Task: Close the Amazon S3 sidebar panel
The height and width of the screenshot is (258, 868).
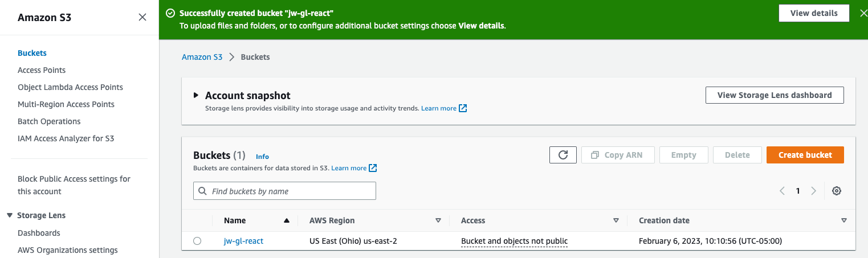Action: click(142, 18)
